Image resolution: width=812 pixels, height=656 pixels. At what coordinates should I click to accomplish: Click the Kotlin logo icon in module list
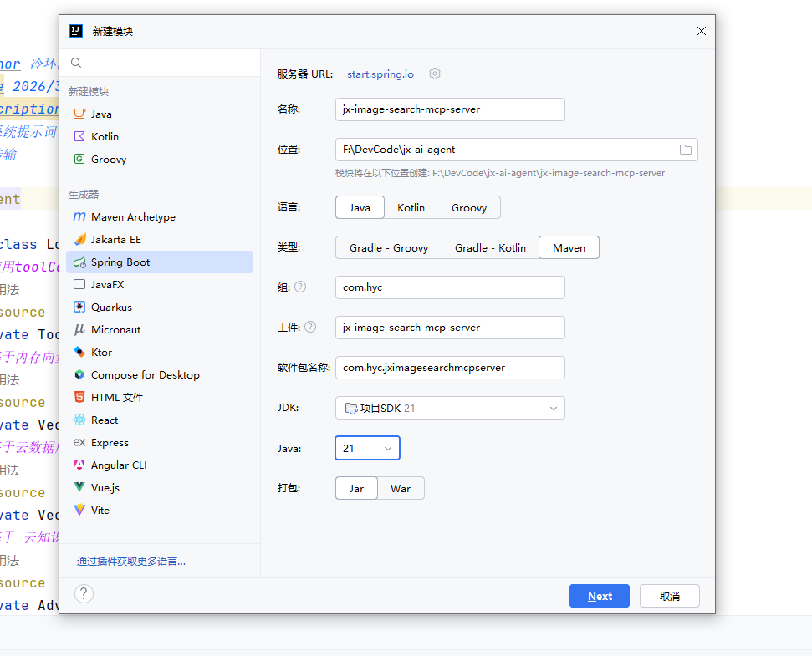[x=79, y=136]
